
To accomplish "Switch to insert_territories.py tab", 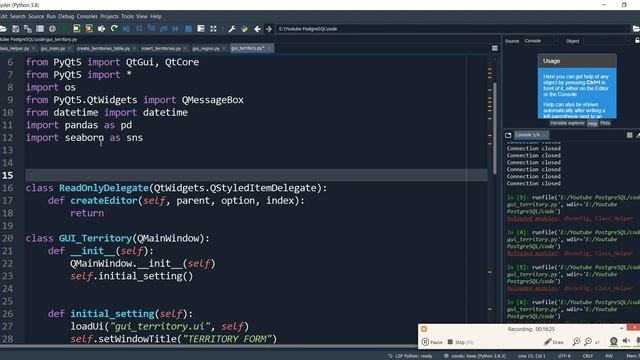I will point(161,49).
